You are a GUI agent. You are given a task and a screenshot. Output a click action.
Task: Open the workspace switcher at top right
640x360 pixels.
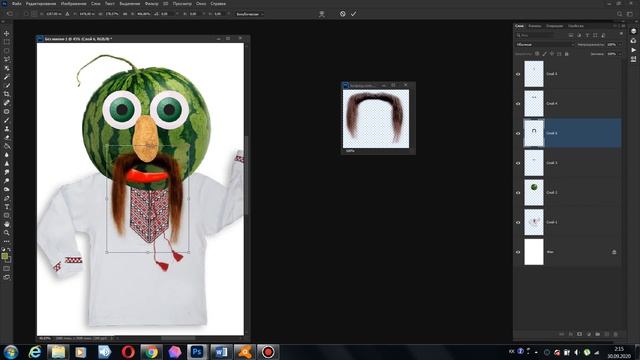[630, 14]
